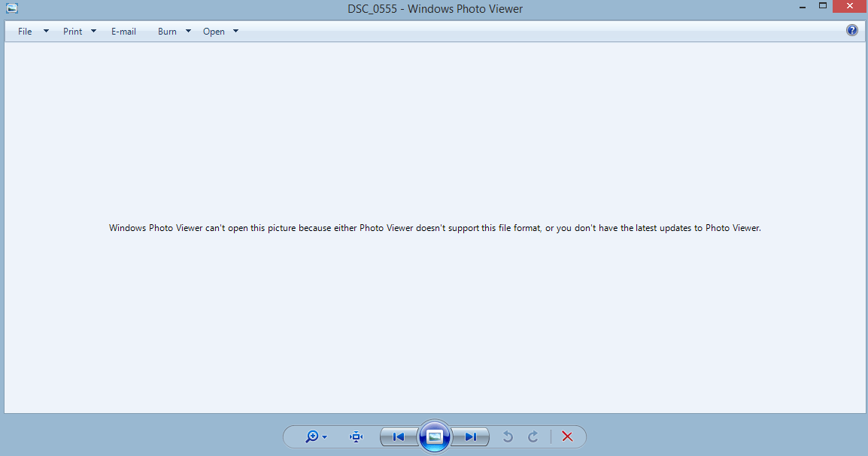Click the blue Help question mark icon
The image size is (868, 456).
(x=852, y=30)
